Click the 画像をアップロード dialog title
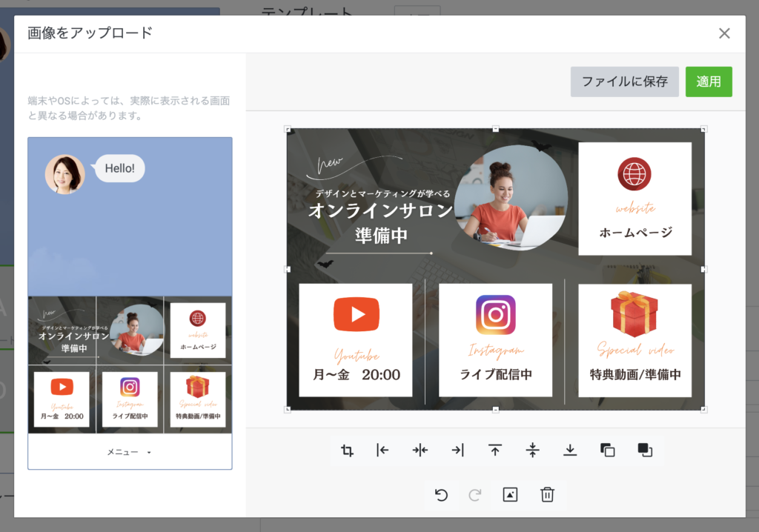The height and width of the screenshot is (532, 759). tap(90, 33)
